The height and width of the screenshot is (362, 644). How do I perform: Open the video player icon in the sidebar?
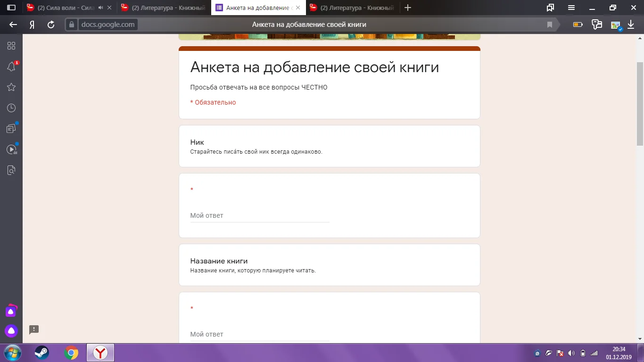[11, 148]
